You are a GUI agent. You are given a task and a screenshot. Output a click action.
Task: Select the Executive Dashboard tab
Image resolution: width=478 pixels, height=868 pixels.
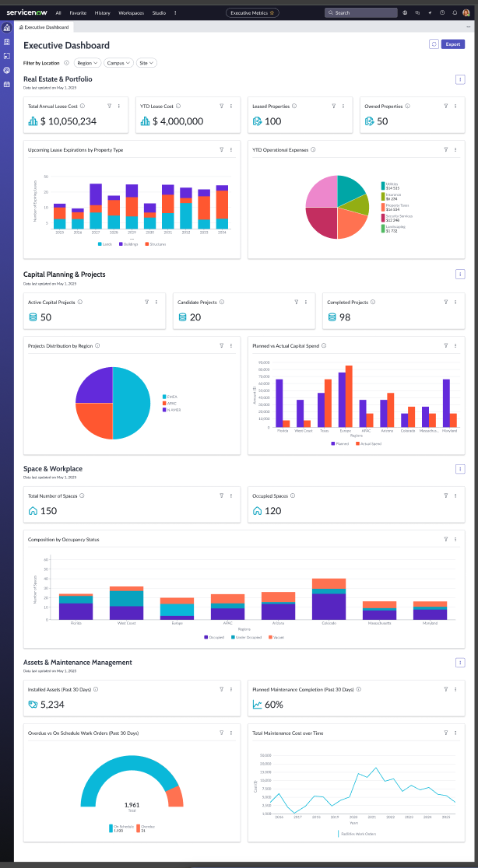tap(44, 27)
